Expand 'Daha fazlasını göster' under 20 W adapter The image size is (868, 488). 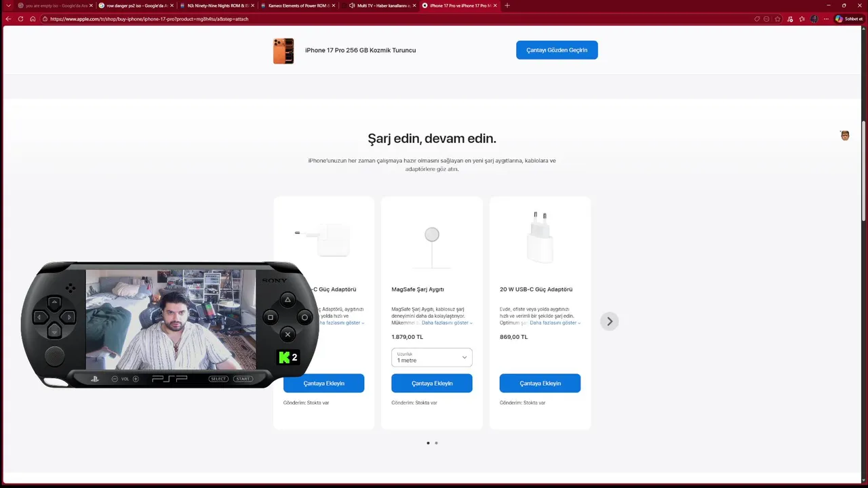point(555,323)
